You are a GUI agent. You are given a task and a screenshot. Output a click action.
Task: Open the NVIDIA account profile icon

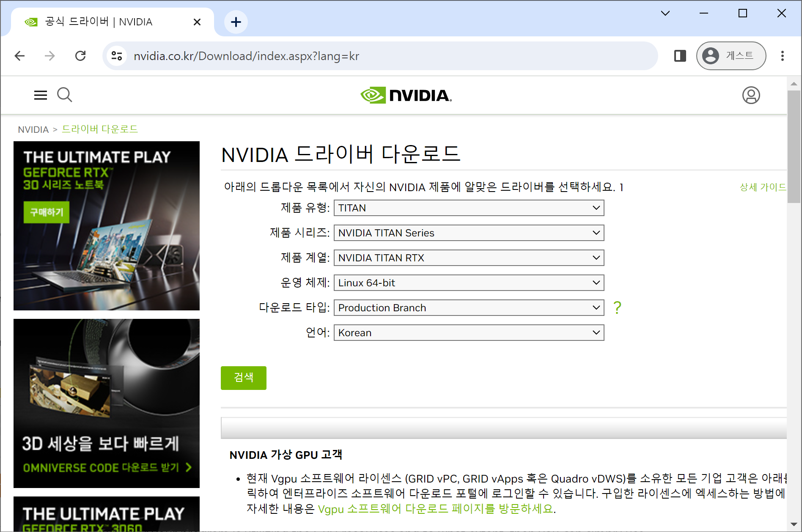(751, 95)
